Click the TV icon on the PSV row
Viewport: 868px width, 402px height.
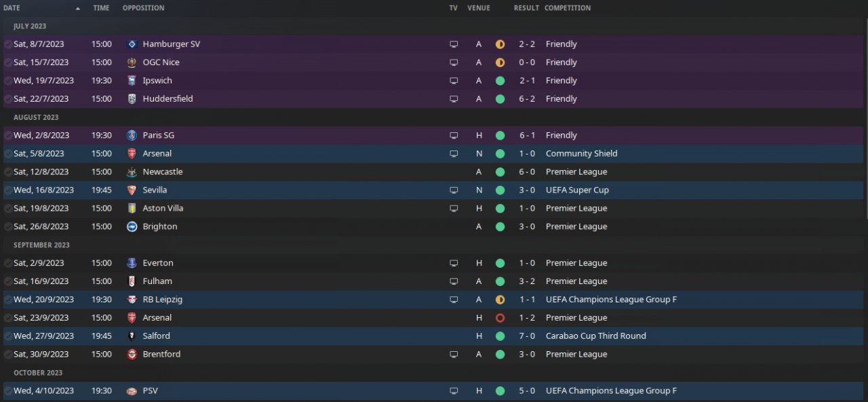point(454,391)
